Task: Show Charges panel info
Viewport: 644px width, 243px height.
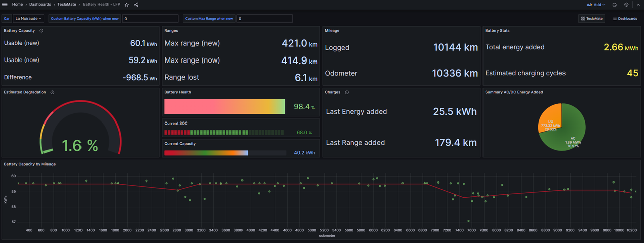Action: [347, 92]
